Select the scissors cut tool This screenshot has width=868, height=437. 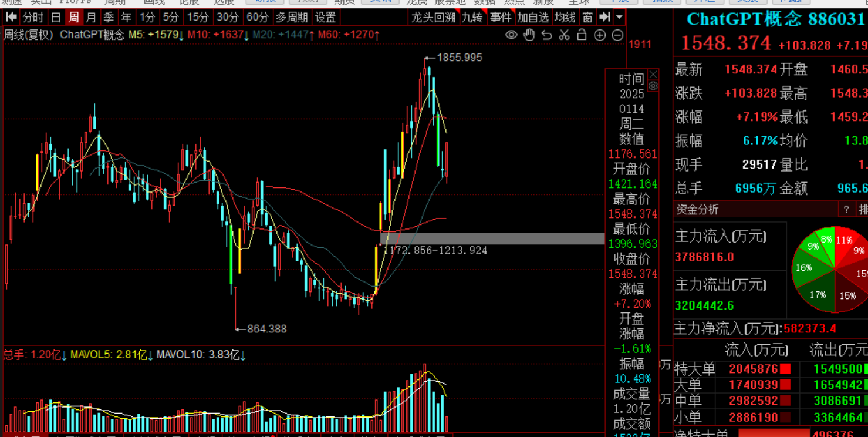click(x=564, y=35)
